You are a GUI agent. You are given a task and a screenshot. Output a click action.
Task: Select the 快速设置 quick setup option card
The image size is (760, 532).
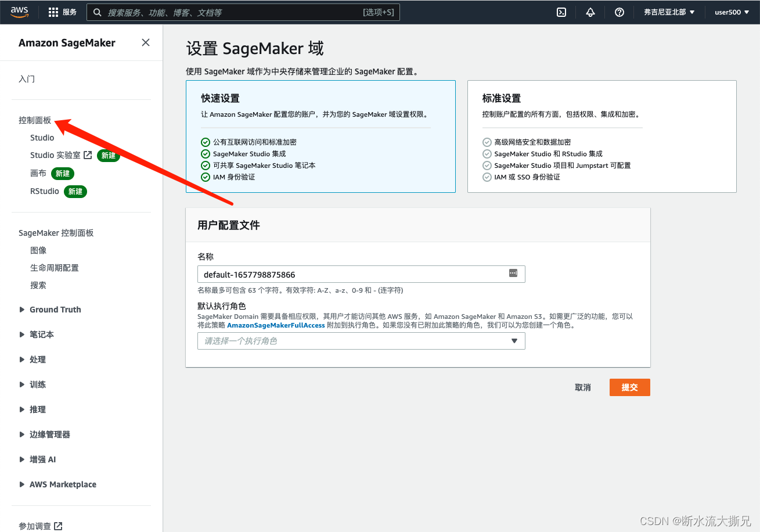(x=320, y=136)
